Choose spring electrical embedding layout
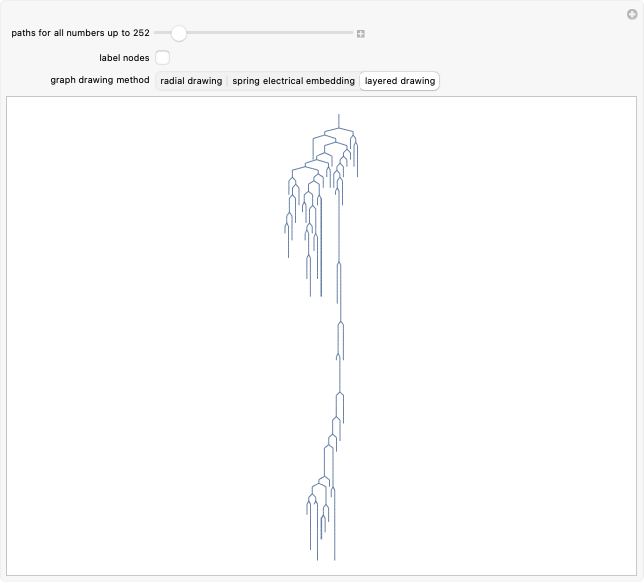The height and width of the screenshot is (583, 644). pos(293,81)
